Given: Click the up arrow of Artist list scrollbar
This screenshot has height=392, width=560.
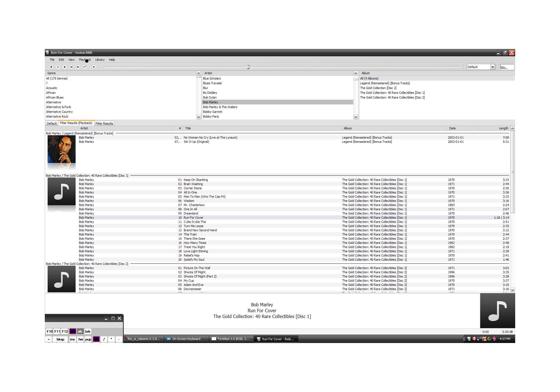Looking at the screenshot, I should point(356,73).
